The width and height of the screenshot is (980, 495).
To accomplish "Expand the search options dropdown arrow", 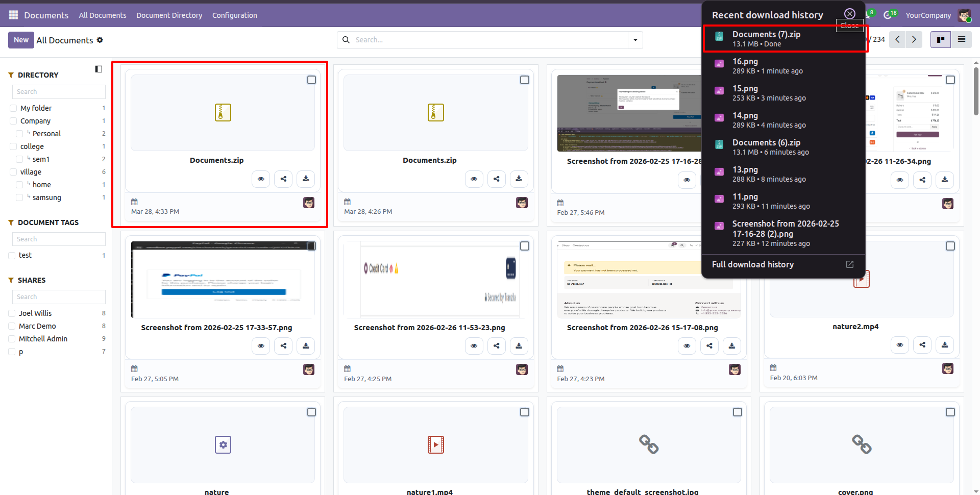I will pos(635,40).
